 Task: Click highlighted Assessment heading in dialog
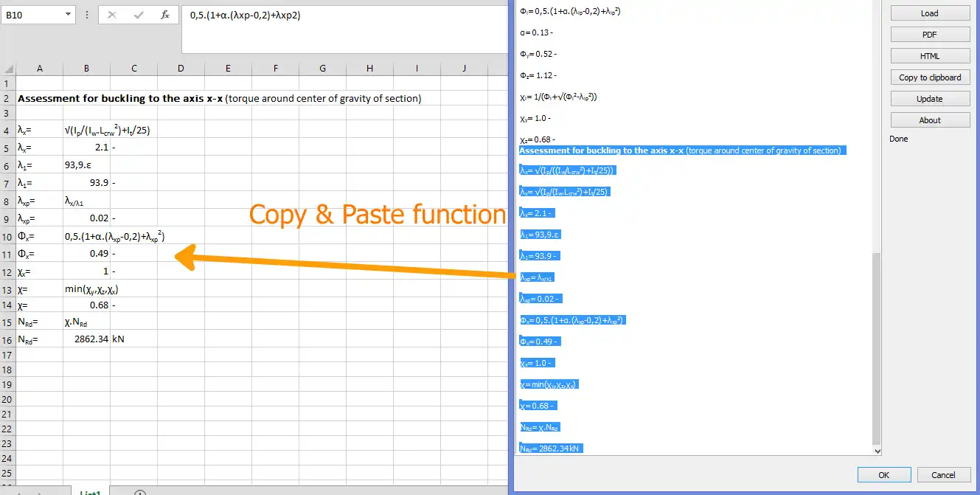tap(682, 150)
